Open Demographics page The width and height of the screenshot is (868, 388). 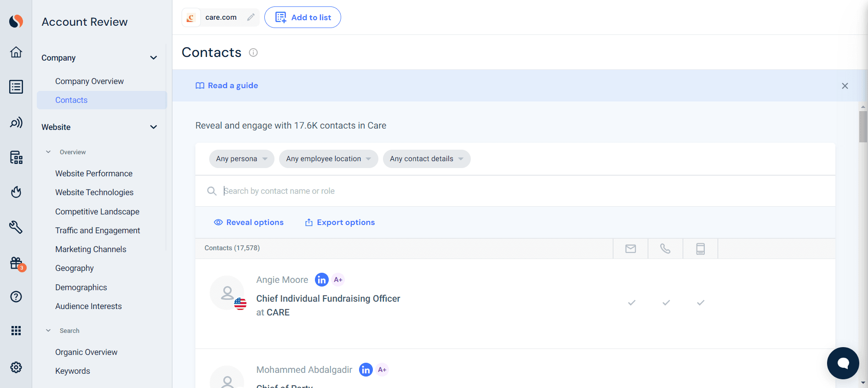coord(81,287)
